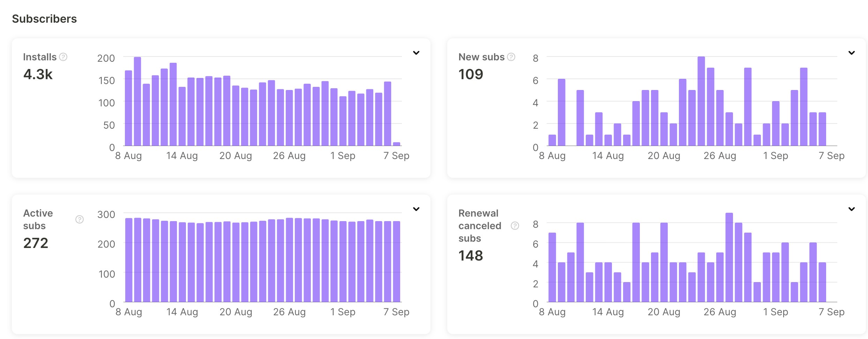868x339 pixels.
Task: Select the tallest bar in New subs chart
Action: coord(701,101)
